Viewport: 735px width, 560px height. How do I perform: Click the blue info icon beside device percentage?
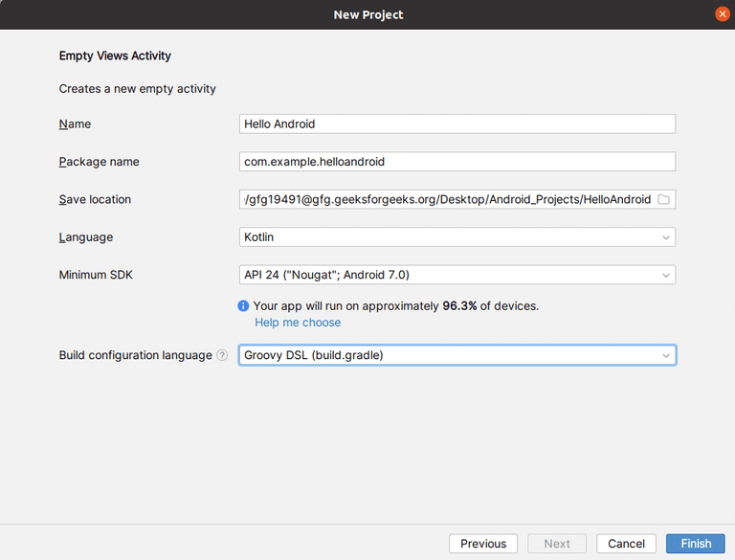pos(243,306)
